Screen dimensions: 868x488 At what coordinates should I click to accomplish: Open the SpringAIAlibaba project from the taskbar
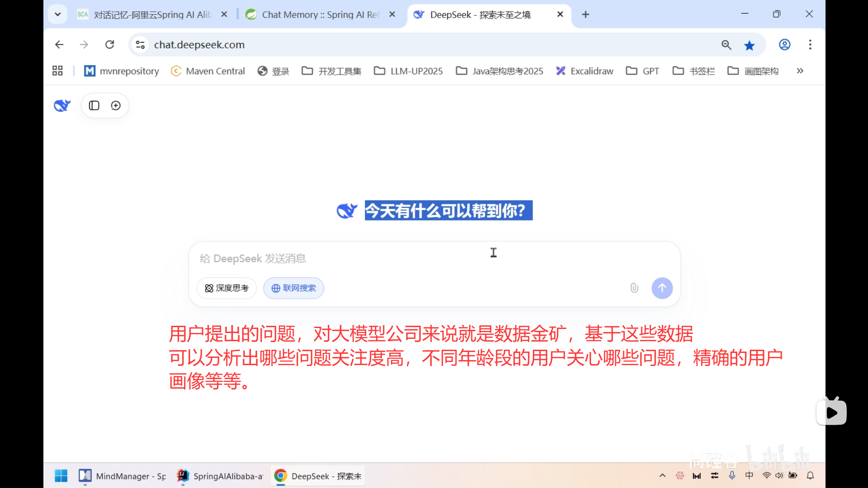[x=219, y=476]
